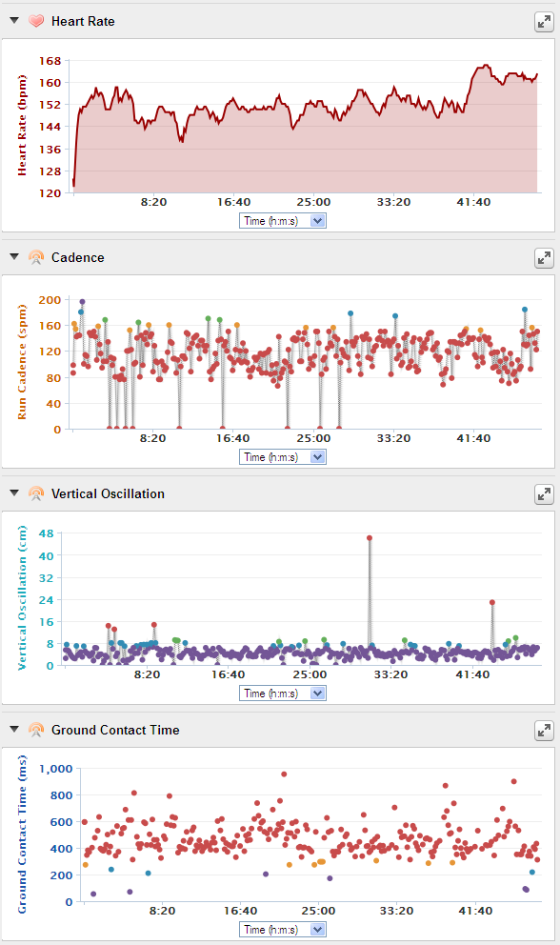The image size is (560, 945).
Task: Open the Time dropdown under Heart Rate chart
Action: tap(283, 221)
